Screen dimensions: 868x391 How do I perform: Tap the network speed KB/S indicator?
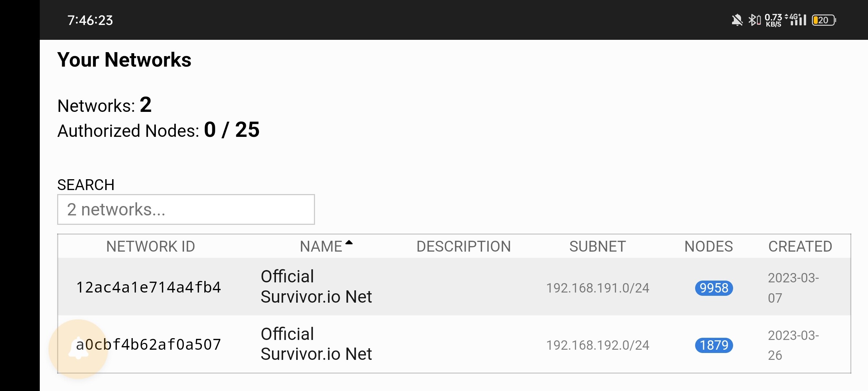[773, 20]
